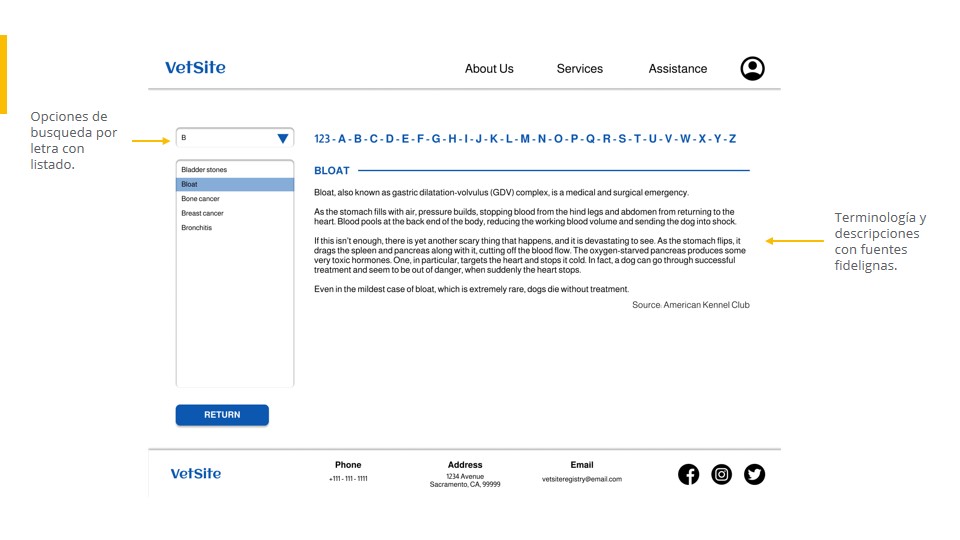Image resolution: width=960 pixels, height=540 pixels.
Task: Select Bladder stones in the list
Action: point(235,170)
